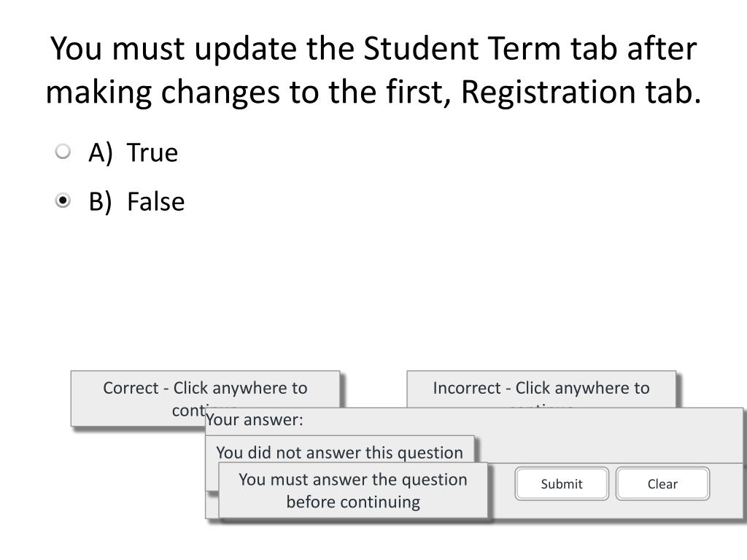Click the "before continuing" line of the warning
The height and width of the screenshot is (560, 747).
353,502
